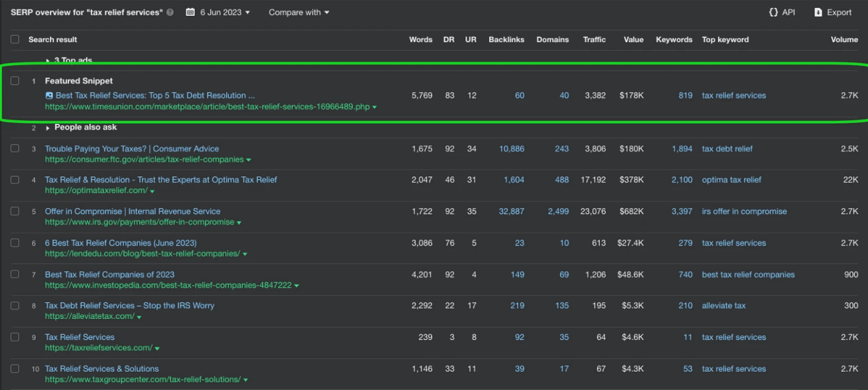Open Trouble Paying Your Taxes? Consumer Advice link

click(x=132, y=149)
